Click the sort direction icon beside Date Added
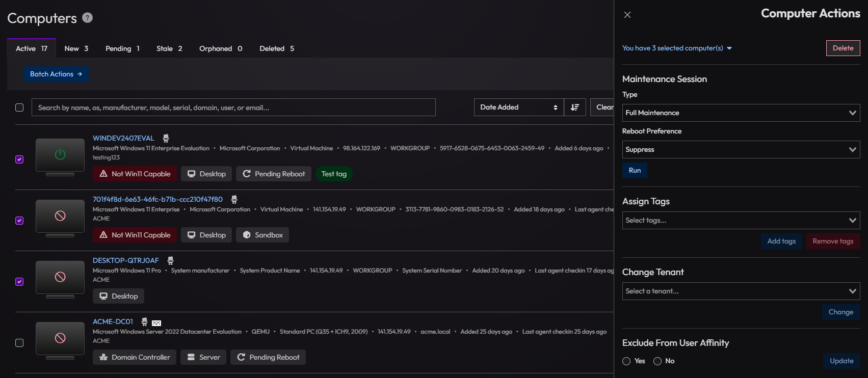 tap(575, 107)
